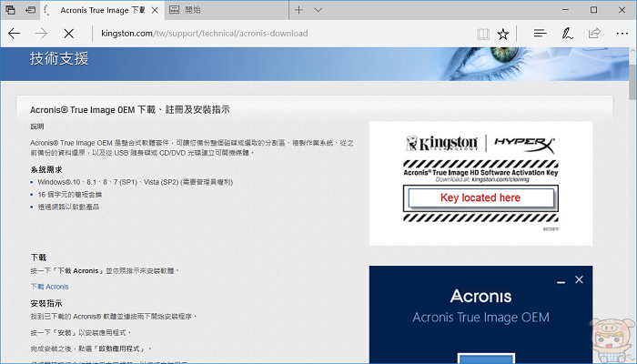Switch to the Acronis True Image tab

[102, 10]
